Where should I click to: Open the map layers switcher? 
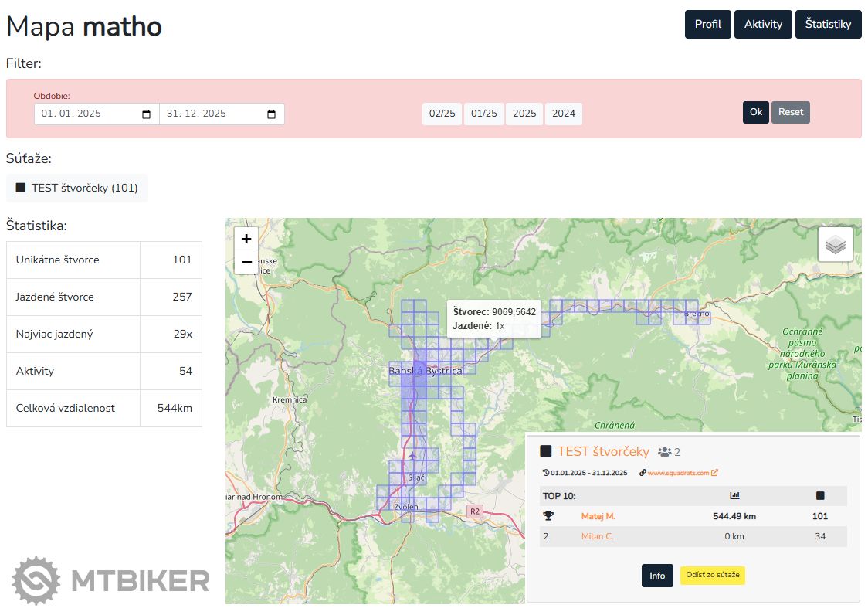coord(836,244)
